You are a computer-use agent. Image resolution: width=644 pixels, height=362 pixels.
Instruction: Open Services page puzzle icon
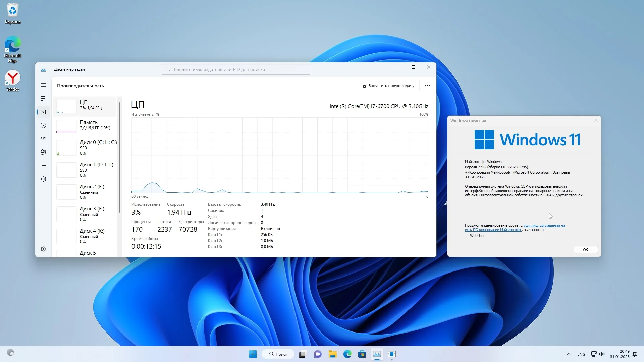(43, 179)
